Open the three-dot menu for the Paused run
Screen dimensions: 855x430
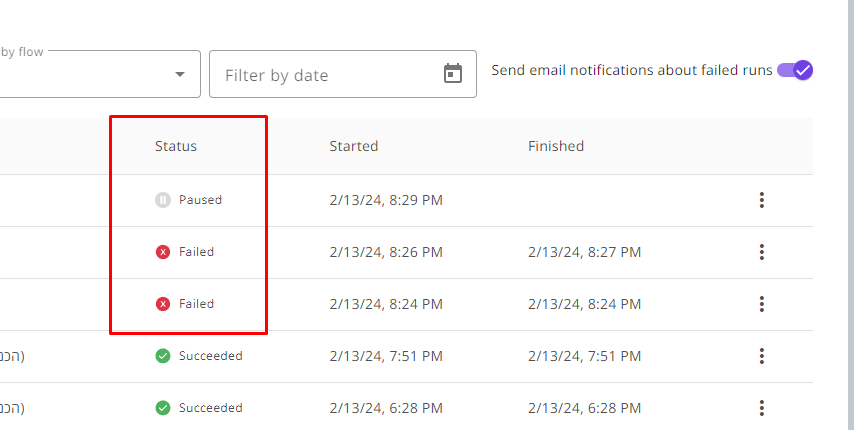762,200
